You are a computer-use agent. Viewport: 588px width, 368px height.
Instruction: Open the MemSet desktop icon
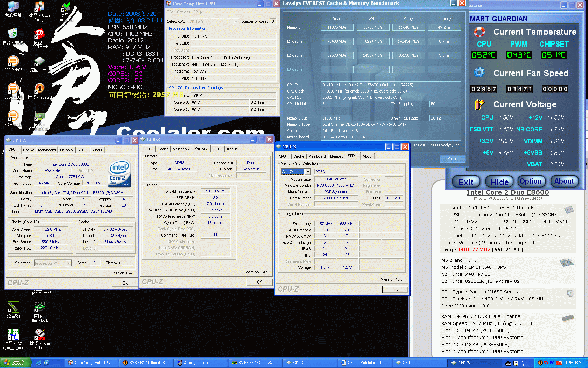click(13, 309)
